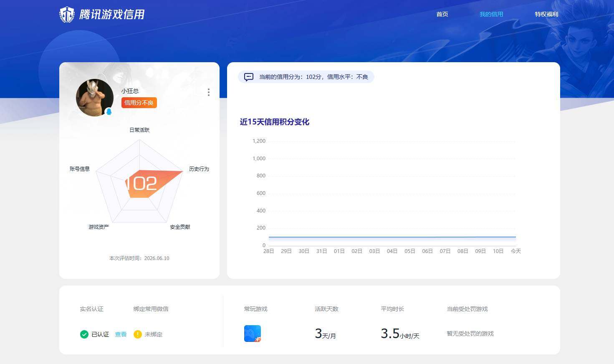
Task: Click the 查看 link next to 已认证
Action: pyautogui.click(x=121, y=334)
